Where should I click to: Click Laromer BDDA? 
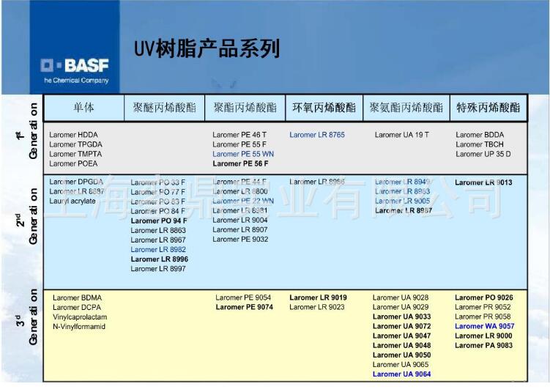(x=480, y=135)
